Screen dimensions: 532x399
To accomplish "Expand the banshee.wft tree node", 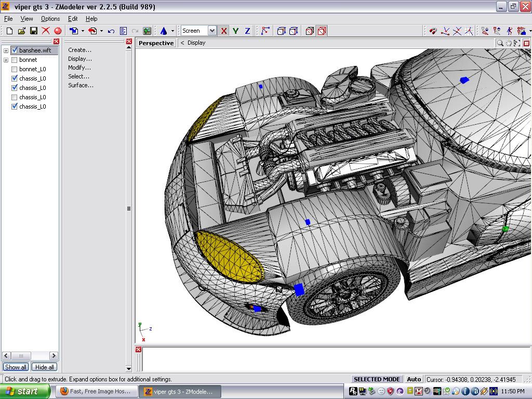I will 6,51.
